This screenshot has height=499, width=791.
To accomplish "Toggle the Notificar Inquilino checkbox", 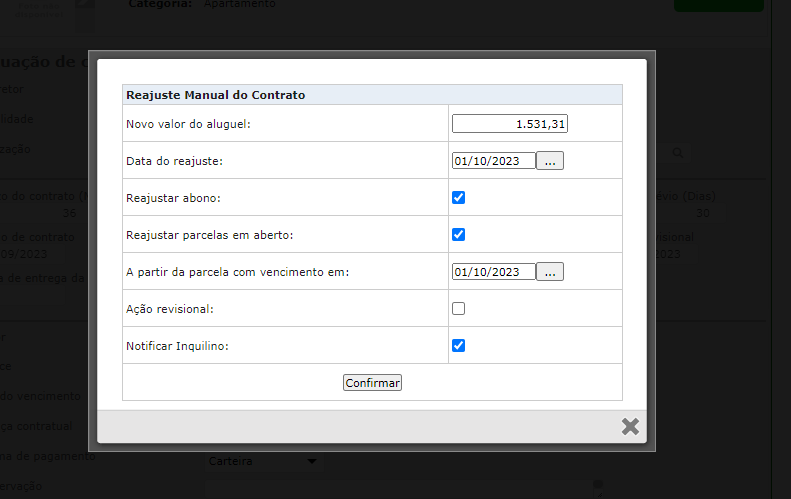I will [x=458, y=345].
